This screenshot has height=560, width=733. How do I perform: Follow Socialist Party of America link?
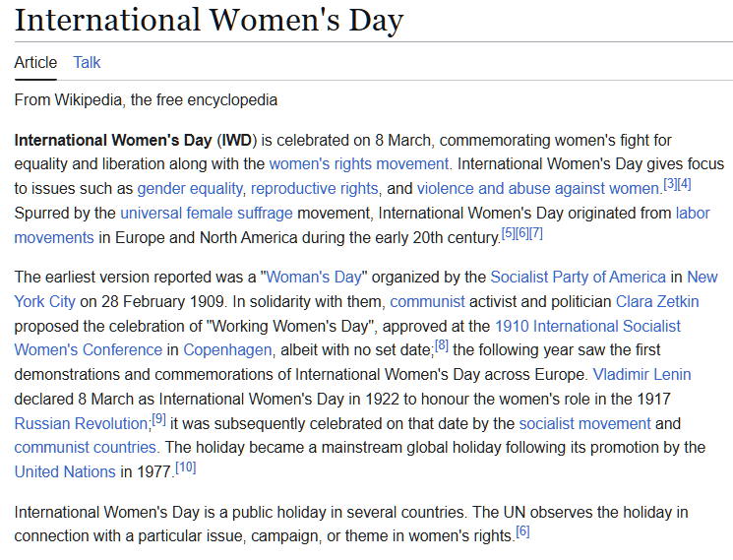point(578,278)
